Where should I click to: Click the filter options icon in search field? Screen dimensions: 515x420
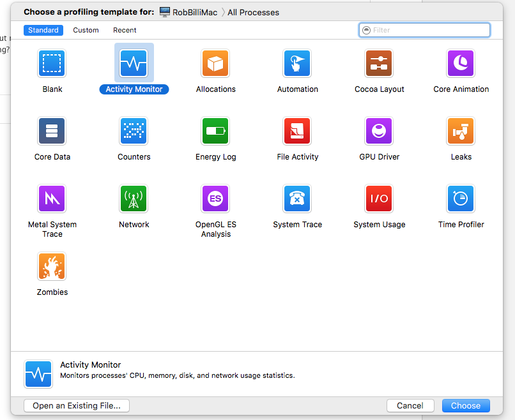click(x=366, y=30)
